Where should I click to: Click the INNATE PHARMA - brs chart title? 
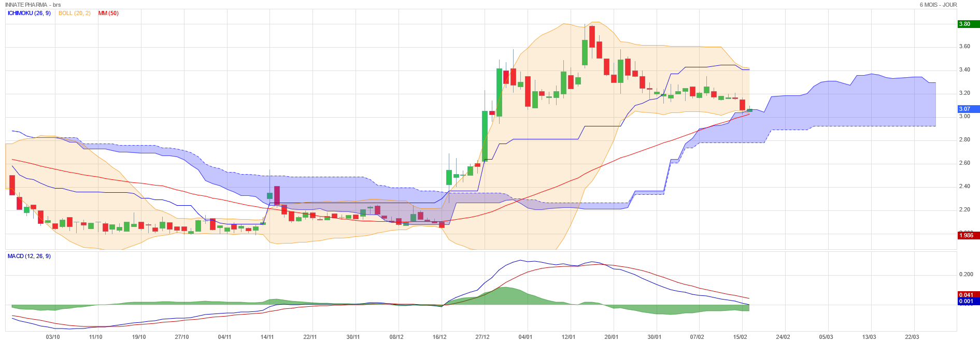coord(33,5)
